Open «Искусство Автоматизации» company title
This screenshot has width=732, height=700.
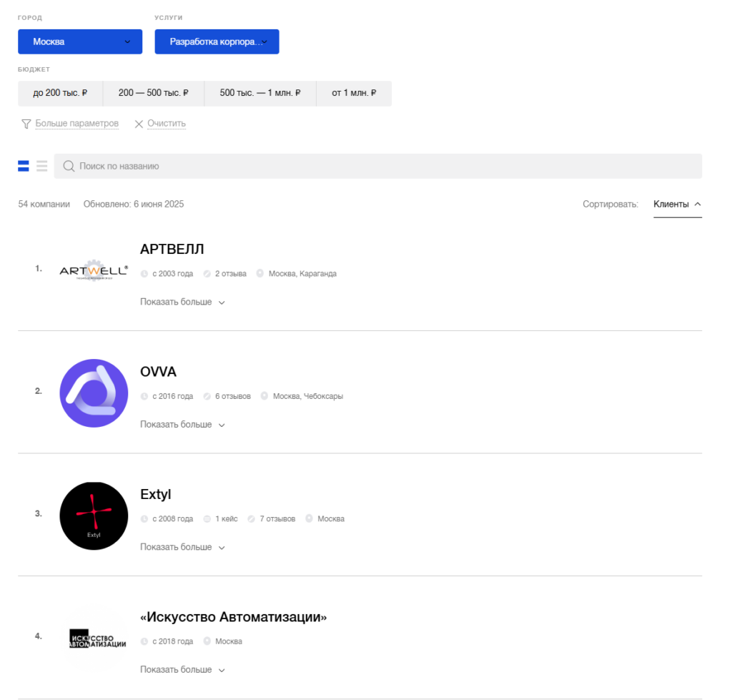[234, 617]
